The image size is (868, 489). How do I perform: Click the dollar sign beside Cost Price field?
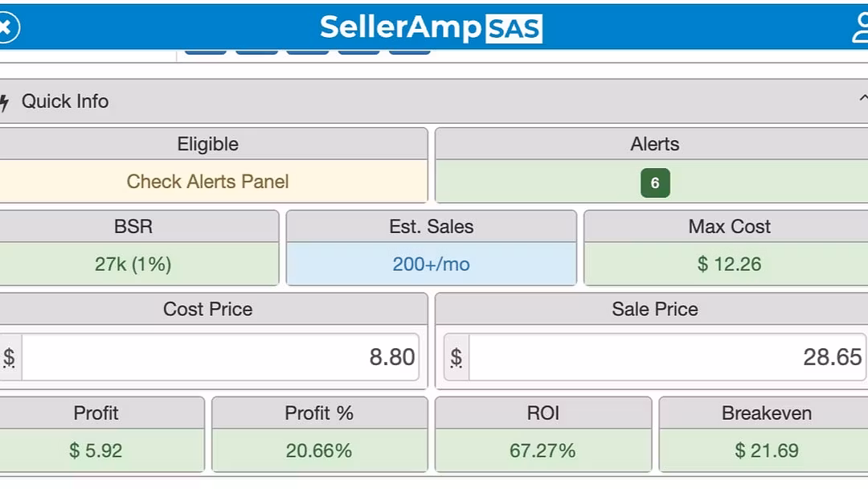[x=9, y=357]
